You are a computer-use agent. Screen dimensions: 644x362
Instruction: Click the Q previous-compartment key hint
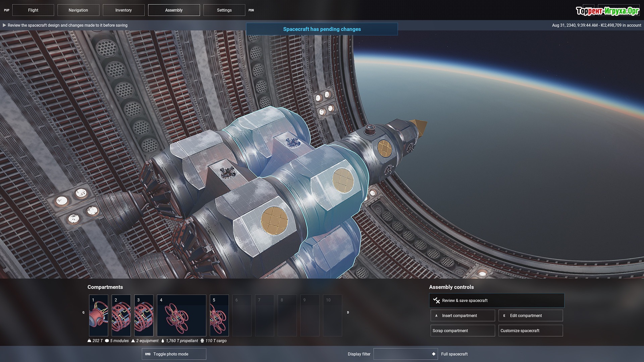click(x=84, y=312)
